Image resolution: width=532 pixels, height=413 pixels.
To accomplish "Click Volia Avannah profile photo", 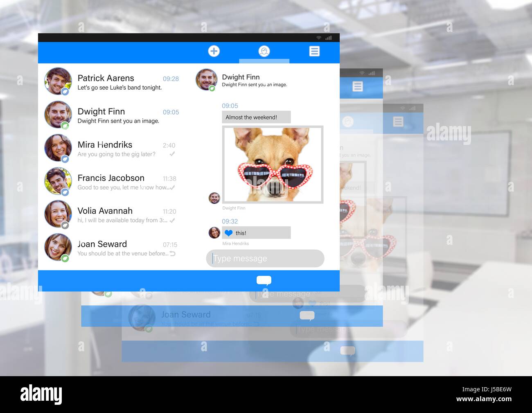I will coord(58,214).
